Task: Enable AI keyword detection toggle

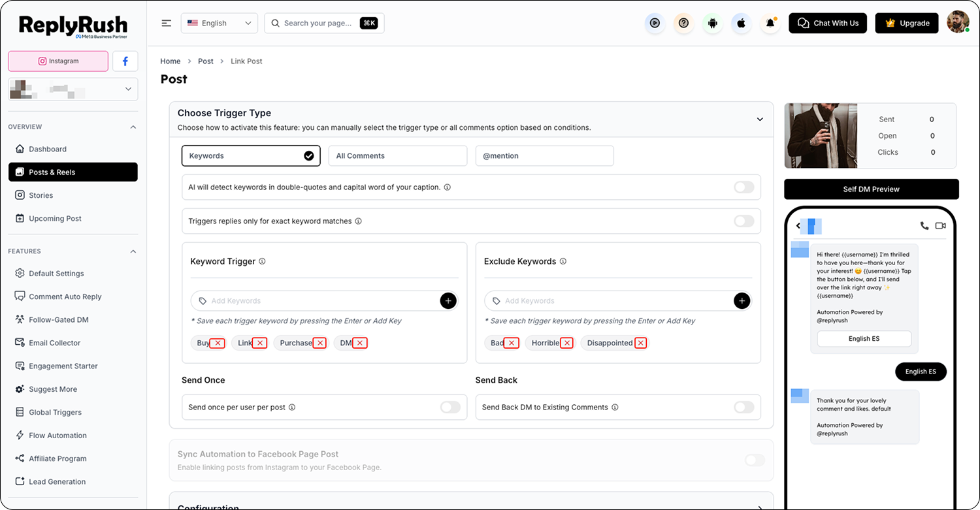Action: 743,187
